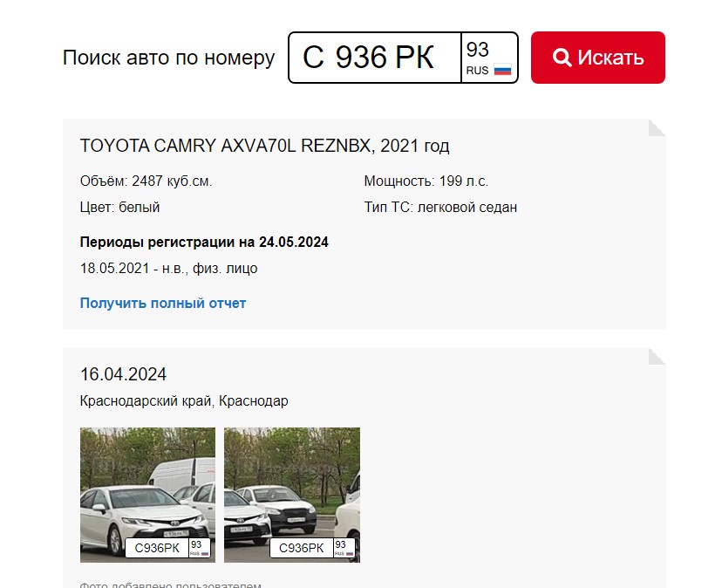Click the folded corner of vehicle info card
This screenshot has width=722, height=588.
[657, 127]
